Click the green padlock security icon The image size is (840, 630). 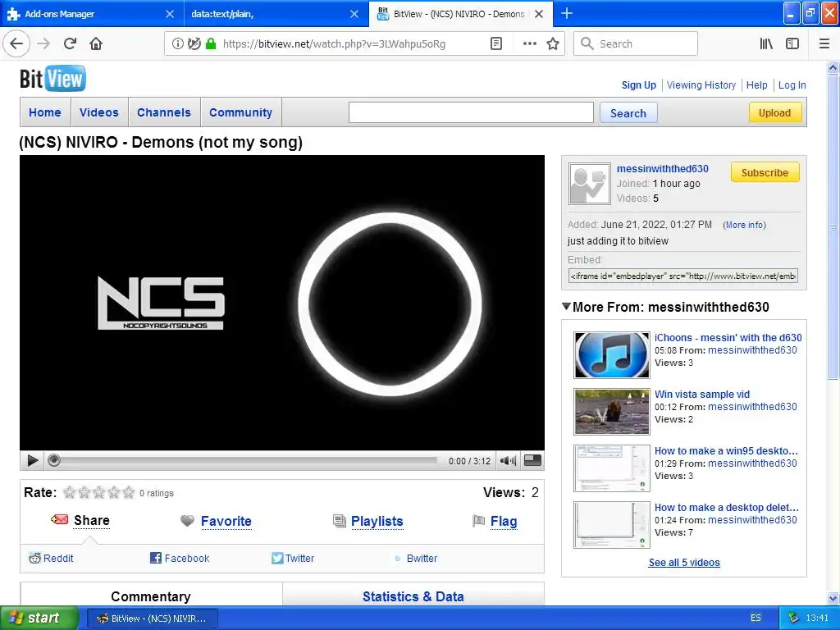[x=211, y=44]
